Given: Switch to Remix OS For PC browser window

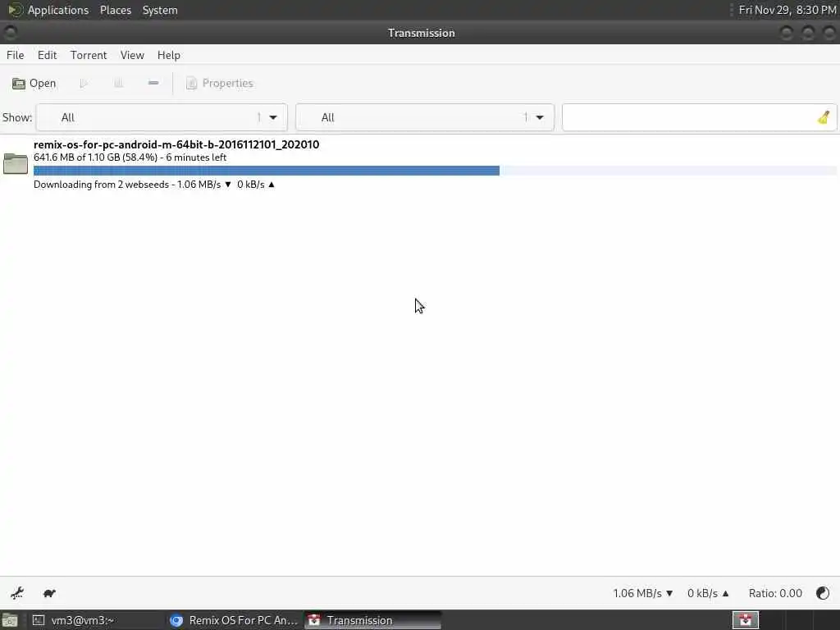Looking at the screenshot, I should pos(234,620).
